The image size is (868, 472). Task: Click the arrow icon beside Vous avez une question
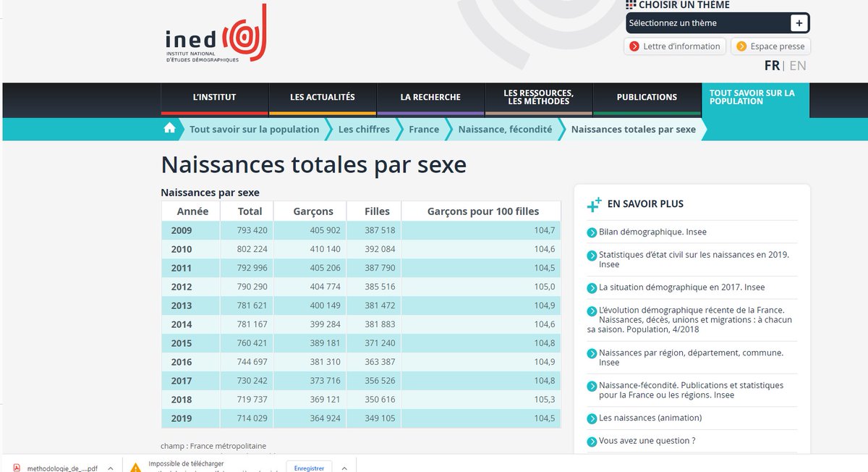(592, 441)
